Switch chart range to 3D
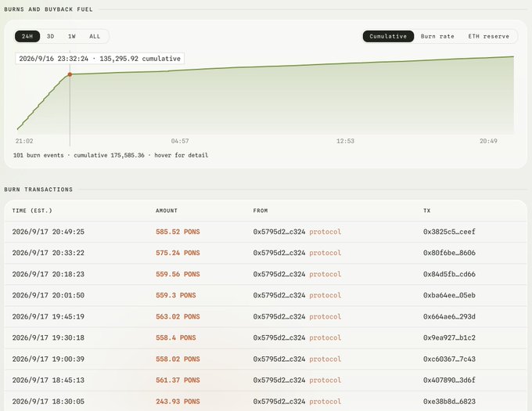The height and width of the screenshot is (411, 532). 51,36
